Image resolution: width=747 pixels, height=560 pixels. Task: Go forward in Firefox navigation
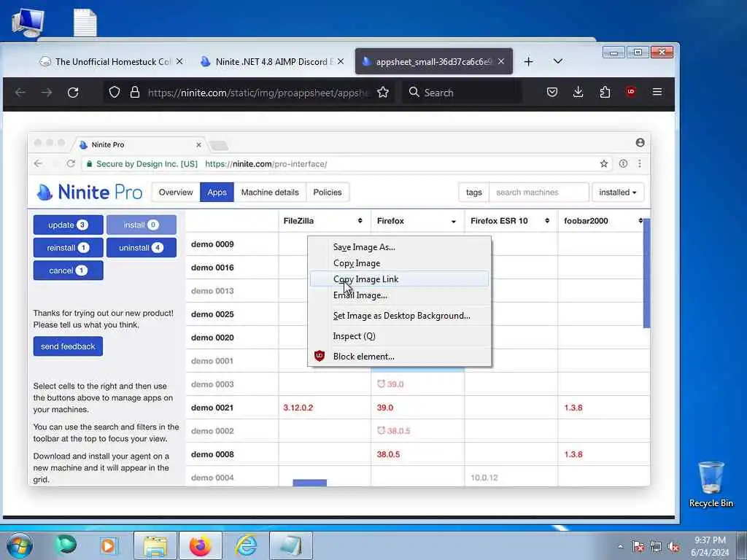click(46, 93)
